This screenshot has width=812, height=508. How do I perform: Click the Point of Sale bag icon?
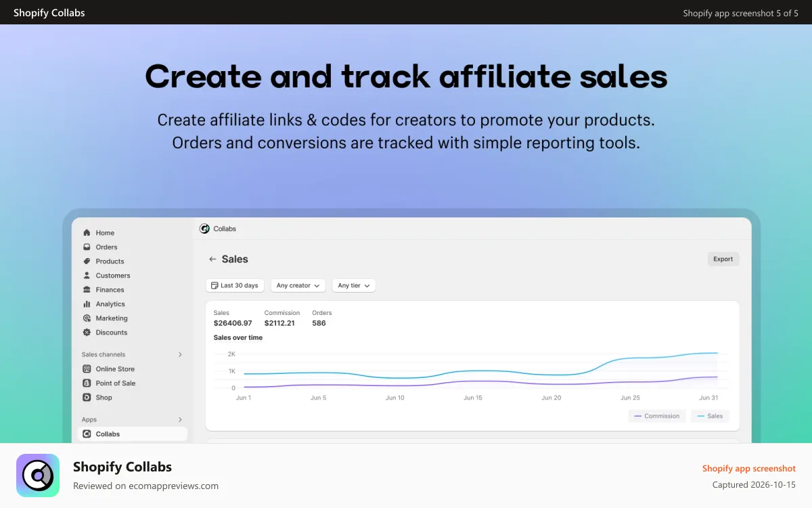coord(87,383)
